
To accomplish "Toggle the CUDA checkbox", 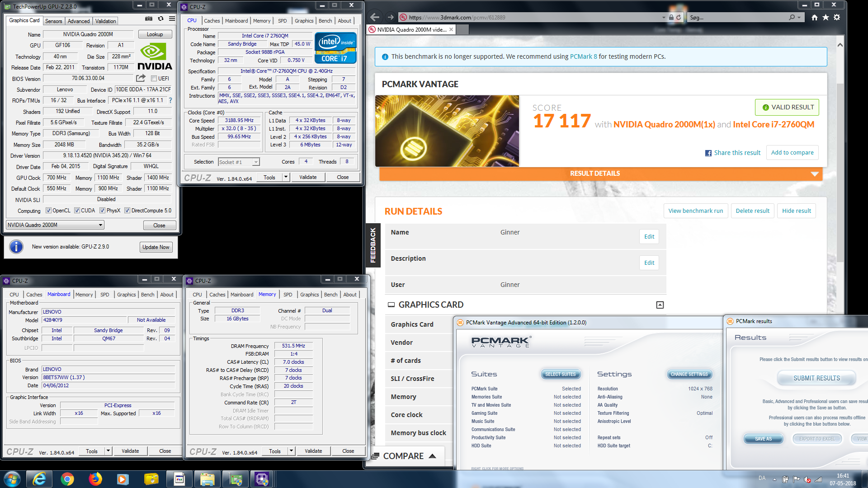I will coord(77,211).
